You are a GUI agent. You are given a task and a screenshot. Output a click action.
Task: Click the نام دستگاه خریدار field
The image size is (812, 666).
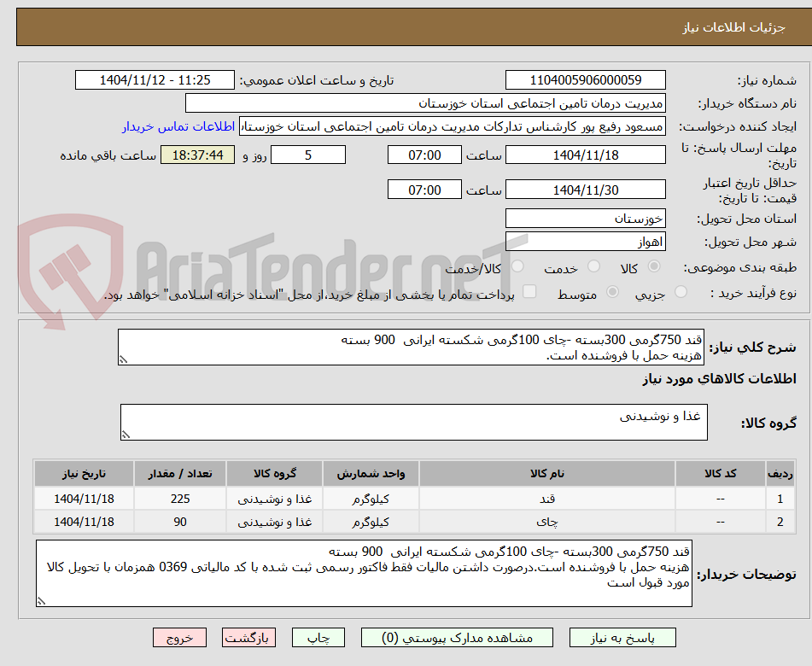(x=425, y=103)
